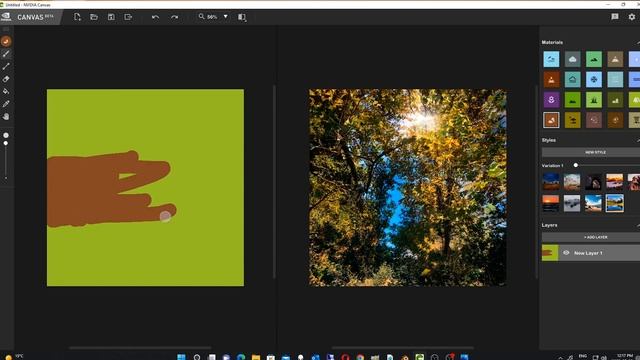The height and width of the screenshot is (360, 640).
Task: Apply the dark cave style thumbnail
Action: coord(593,182)
